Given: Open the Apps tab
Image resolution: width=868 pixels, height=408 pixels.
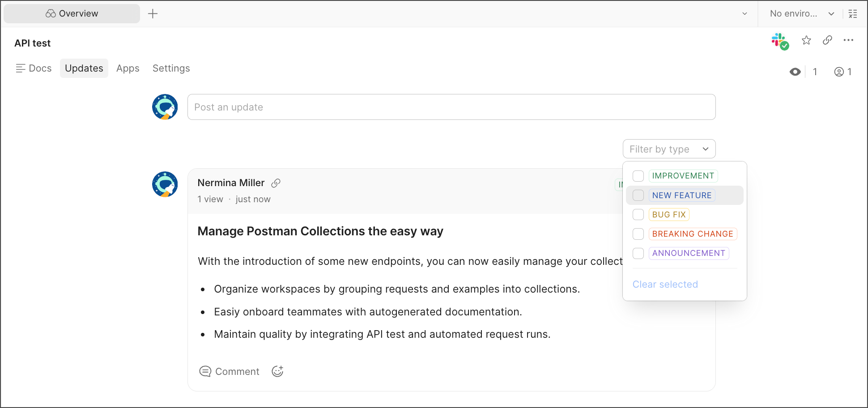Looking at the screenshot, I should (x=128, y=68).
